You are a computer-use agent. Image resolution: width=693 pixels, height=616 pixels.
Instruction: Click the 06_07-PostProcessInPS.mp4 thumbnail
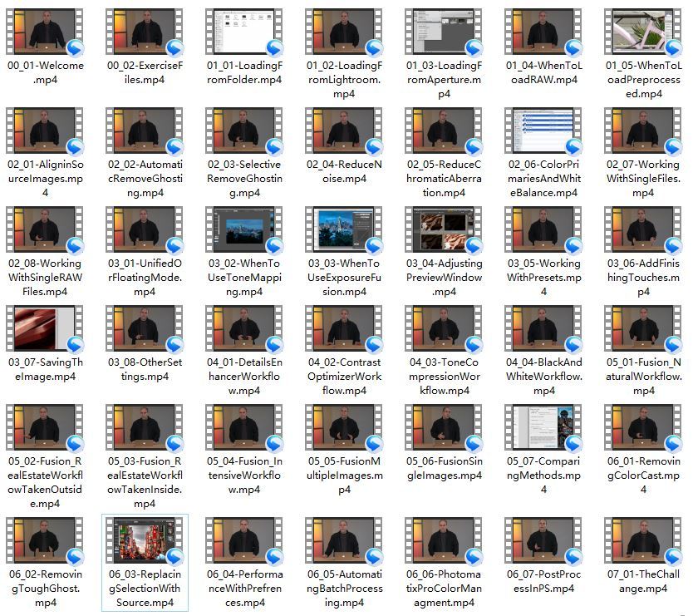click(x=543, y=541)
